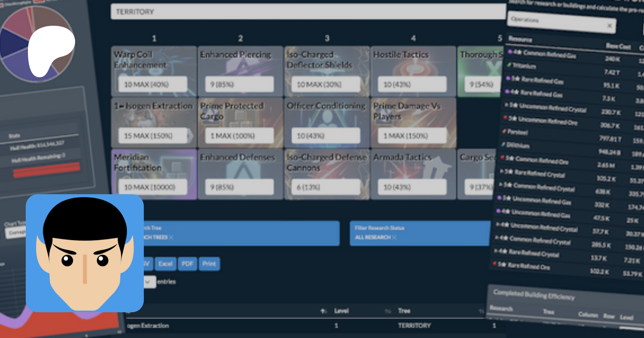The height and width of the screenshot is (338, 644).
Task: Expand the Warp Coil Enhancement level selector
Action: point(153,84)
